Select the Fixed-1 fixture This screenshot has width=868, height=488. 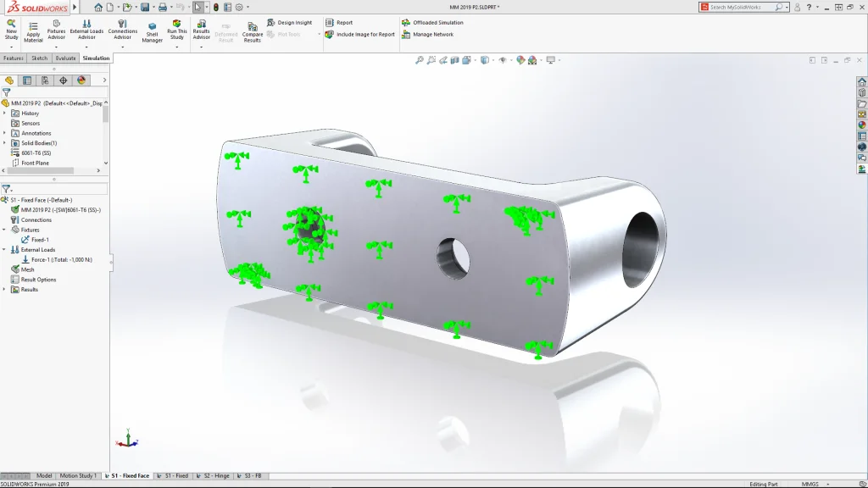35,240
